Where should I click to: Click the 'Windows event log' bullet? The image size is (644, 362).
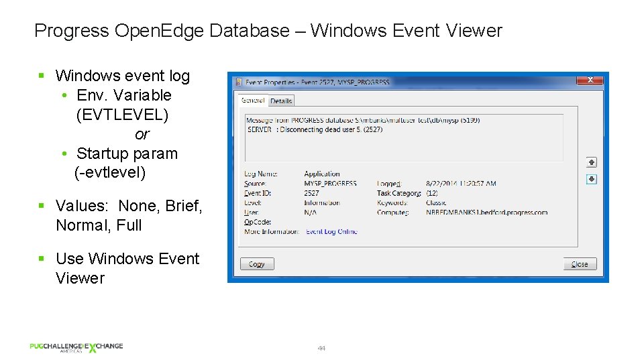tap(122, 76)
